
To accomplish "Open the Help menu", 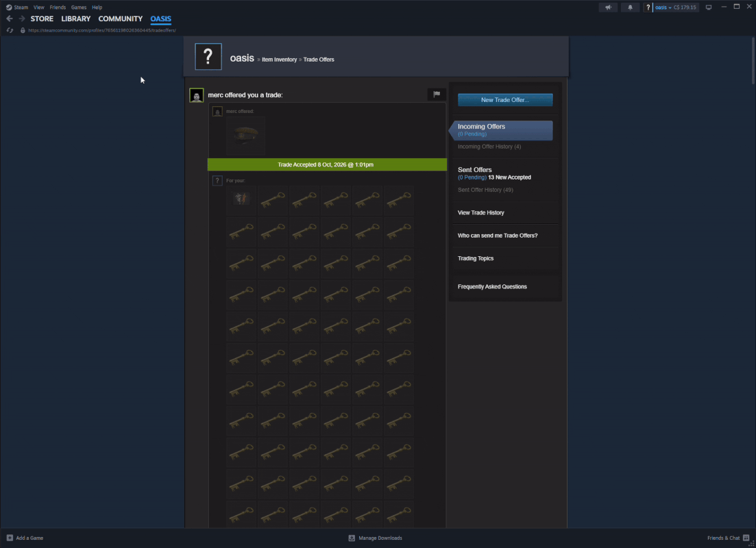I will pos(97,8).
